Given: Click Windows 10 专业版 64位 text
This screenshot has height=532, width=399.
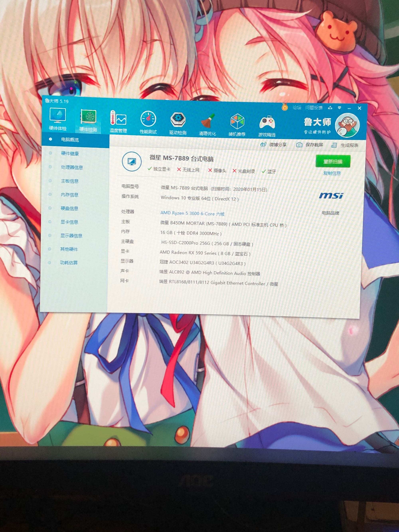Looking at the screenshot, I should 200,198.
